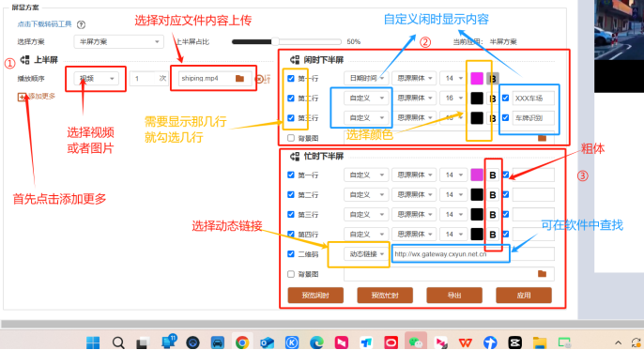Open font size 14 dropdown in 忙时 第四行
The width and height of the screenshot is (644, 350).
453,235
